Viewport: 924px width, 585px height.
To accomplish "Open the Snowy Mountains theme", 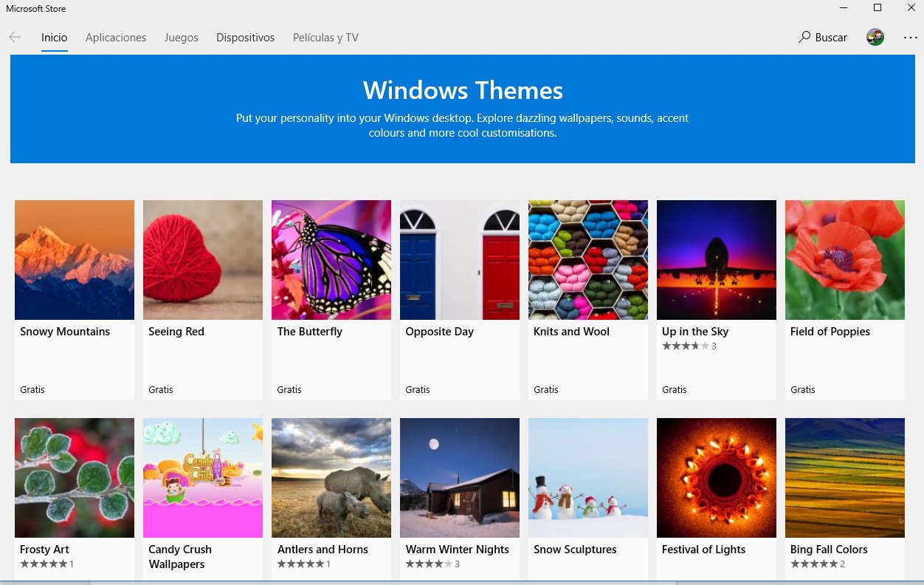I will pyautogui.click(x=74, y=259).
